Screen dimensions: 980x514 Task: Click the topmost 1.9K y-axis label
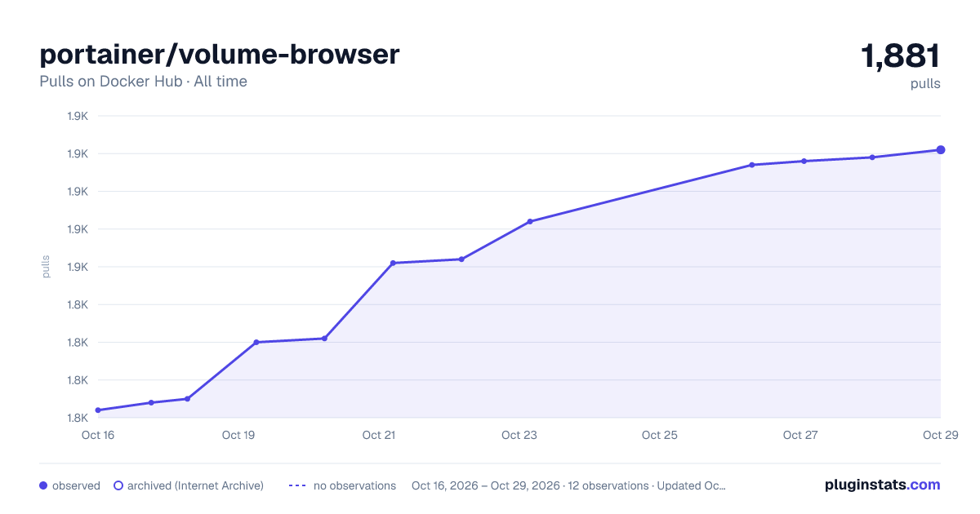[78, 116]
